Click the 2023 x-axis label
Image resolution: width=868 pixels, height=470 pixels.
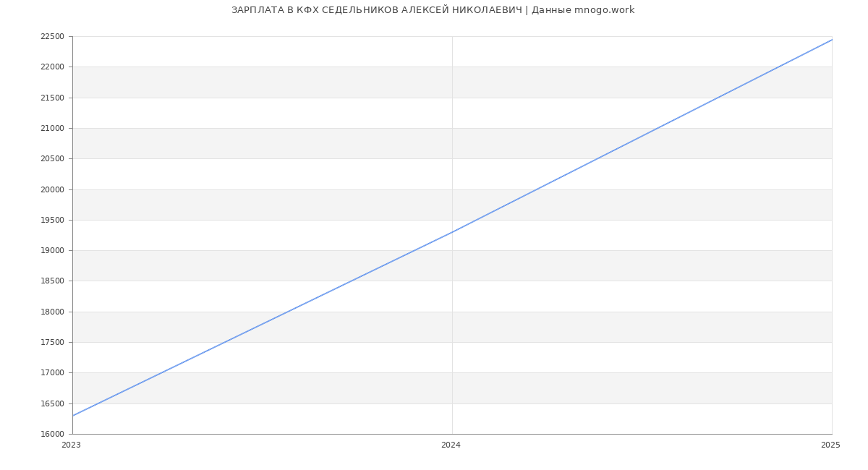71,445
